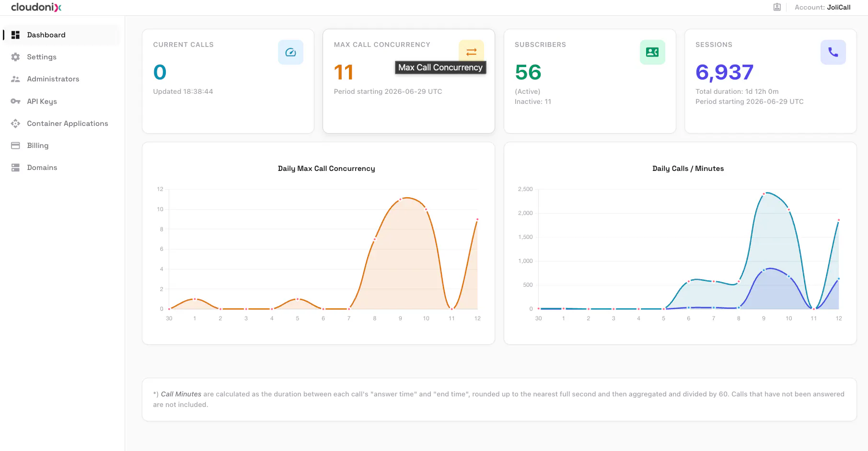Image resolution: width=868 pixels, height=451 pixels.
Task: Click the SESSIONS card heading
Action: pyautogui.click(x=714, y=45)
